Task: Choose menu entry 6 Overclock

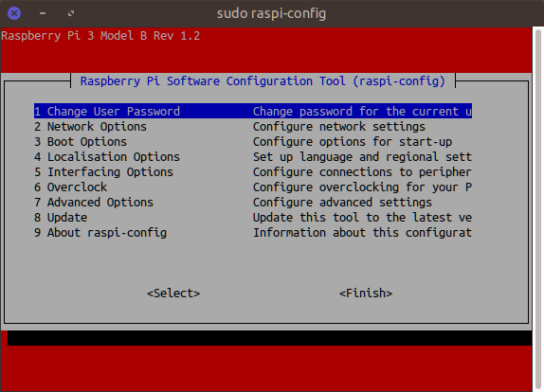Action: tap(253, 187)
